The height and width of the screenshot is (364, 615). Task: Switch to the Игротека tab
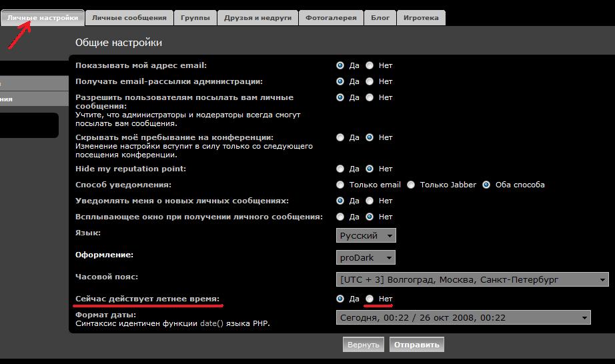[x=421, y=18]
